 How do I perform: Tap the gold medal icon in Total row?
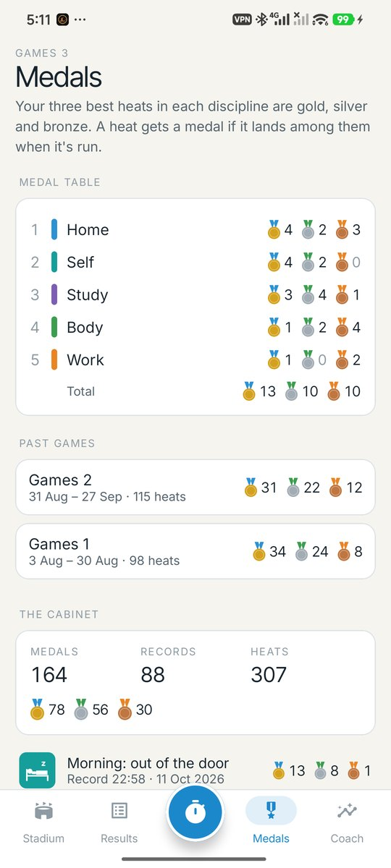249,391
